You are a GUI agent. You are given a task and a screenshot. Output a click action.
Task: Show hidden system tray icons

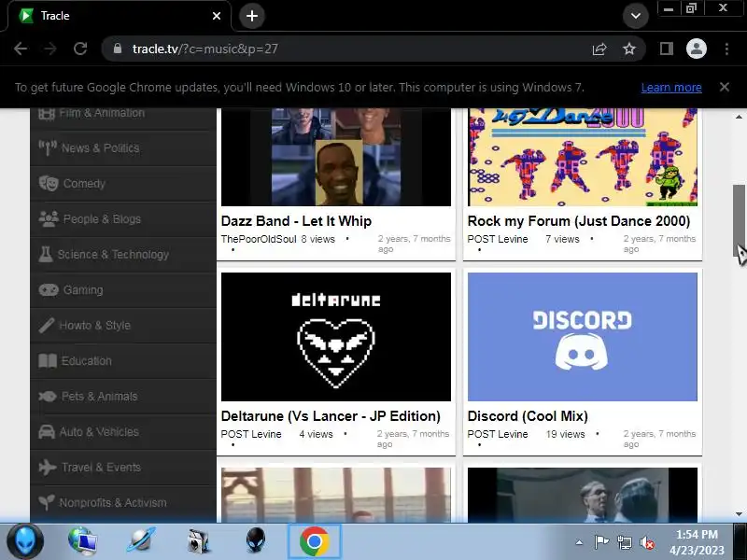pos(579,542)
